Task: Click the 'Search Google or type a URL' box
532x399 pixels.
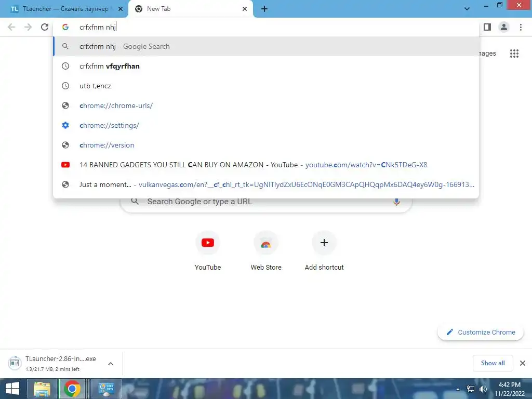Action: point(266,202)
